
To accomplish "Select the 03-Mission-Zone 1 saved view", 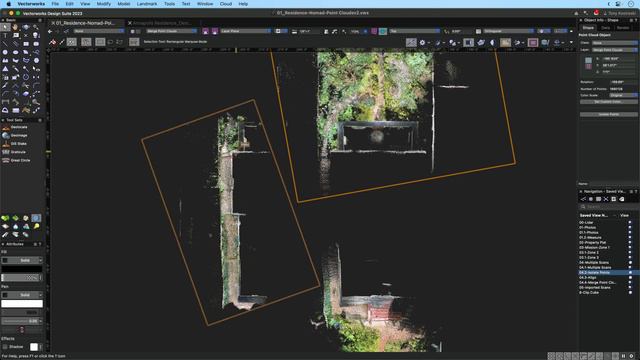I will pos(594,247).
